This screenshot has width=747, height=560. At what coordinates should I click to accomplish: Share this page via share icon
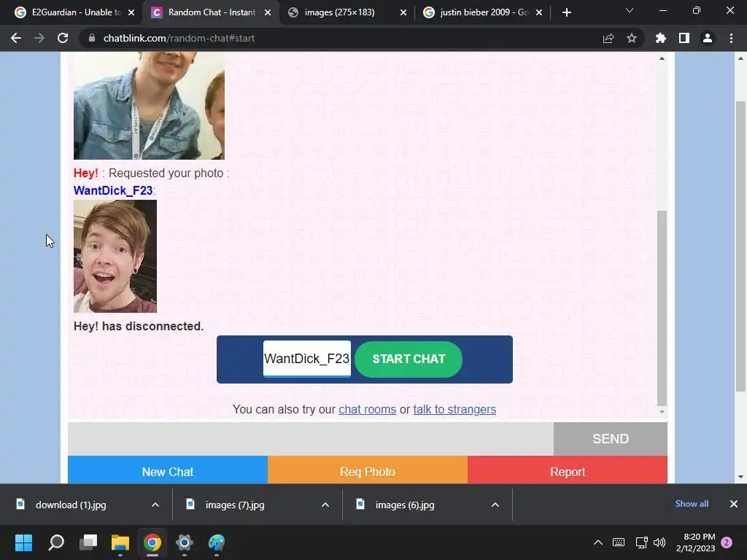pyautogui.click(x=608, y=38)
